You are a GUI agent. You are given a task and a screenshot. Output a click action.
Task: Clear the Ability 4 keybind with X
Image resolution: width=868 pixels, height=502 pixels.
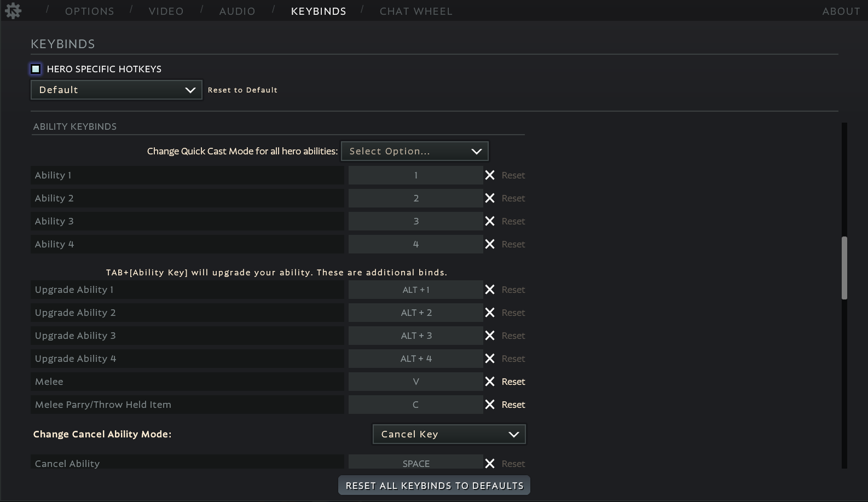[490, 244]
